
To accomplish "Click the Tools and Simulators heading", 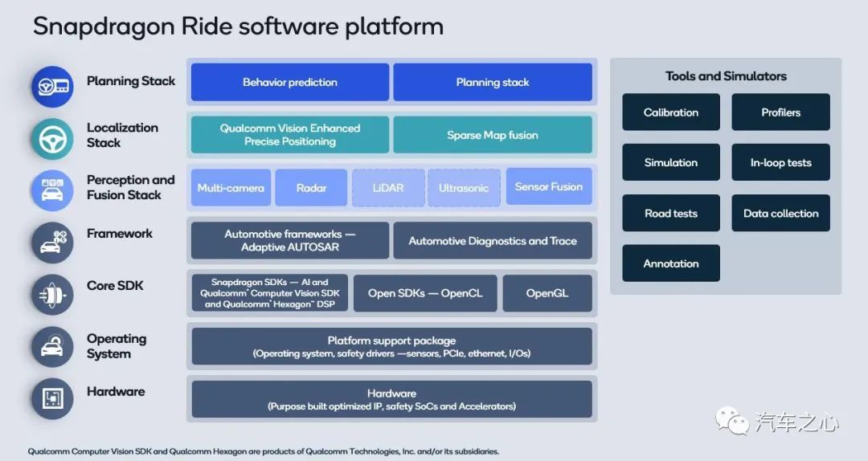I will click(x=726, y=75).
